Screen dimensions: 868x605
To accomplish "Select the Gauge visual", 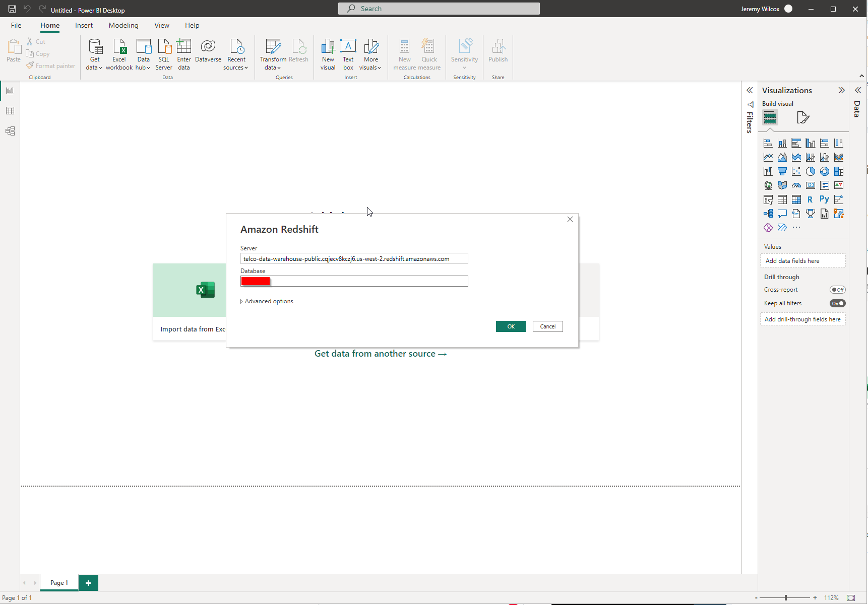I will tap(796, 185).
